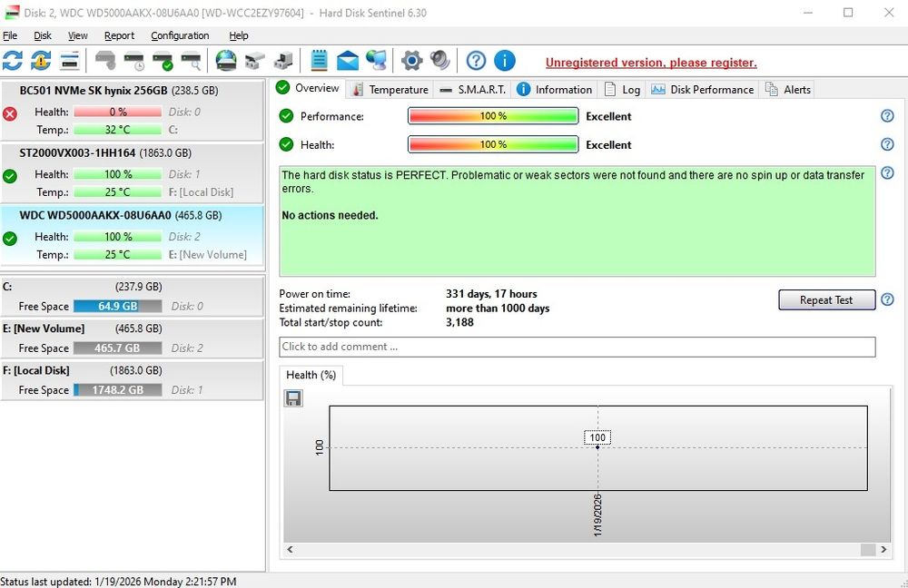Open the Help menu
This screenshot has width=908, height=588.
tap(239, 36)
